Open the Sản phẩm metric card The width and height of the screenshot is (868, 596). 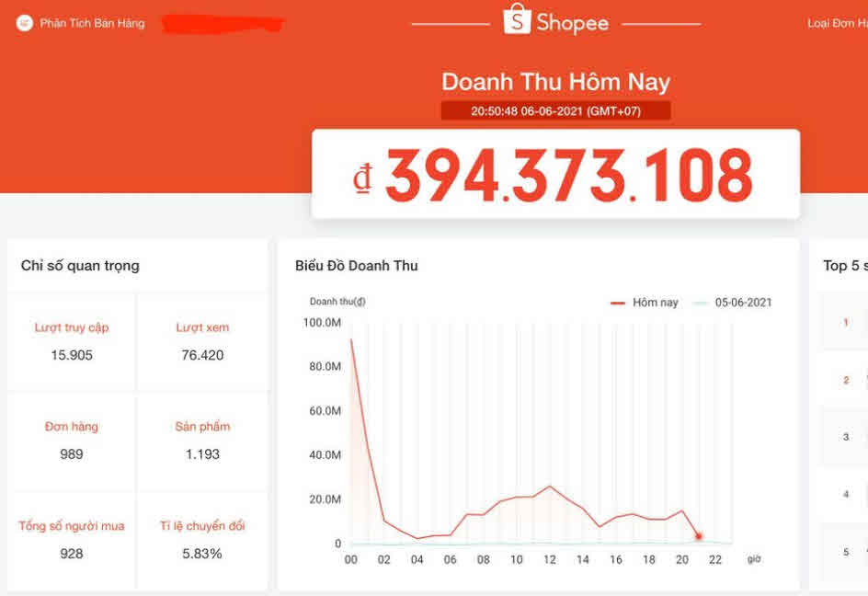pos(202,441)
